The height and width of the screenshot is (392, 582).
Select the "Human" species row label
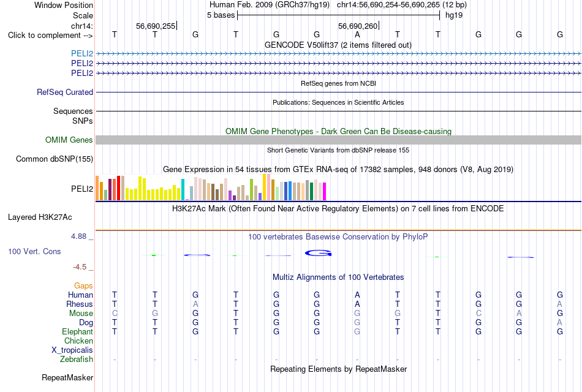[80, 295]
